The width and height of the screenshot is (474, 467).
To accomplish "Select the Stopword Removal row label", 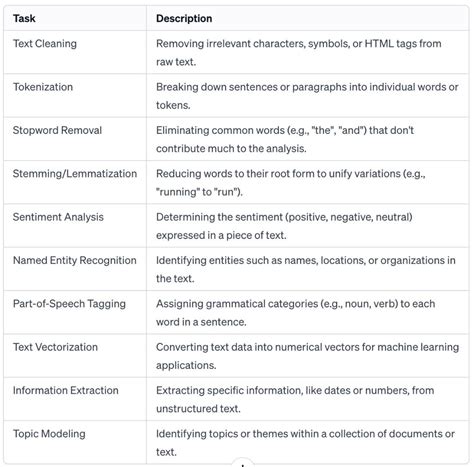I will point(57,130).
